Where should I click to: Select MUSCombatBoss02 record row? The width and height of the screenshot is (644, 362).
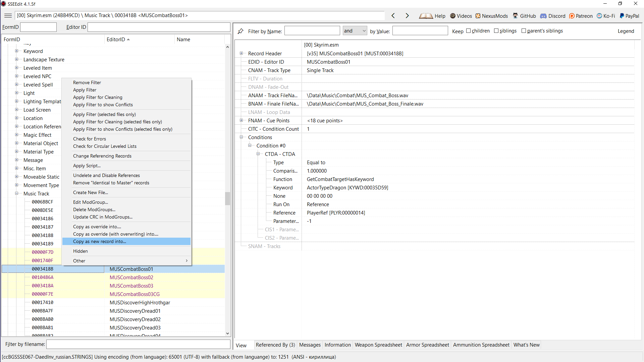coord(113,277)
